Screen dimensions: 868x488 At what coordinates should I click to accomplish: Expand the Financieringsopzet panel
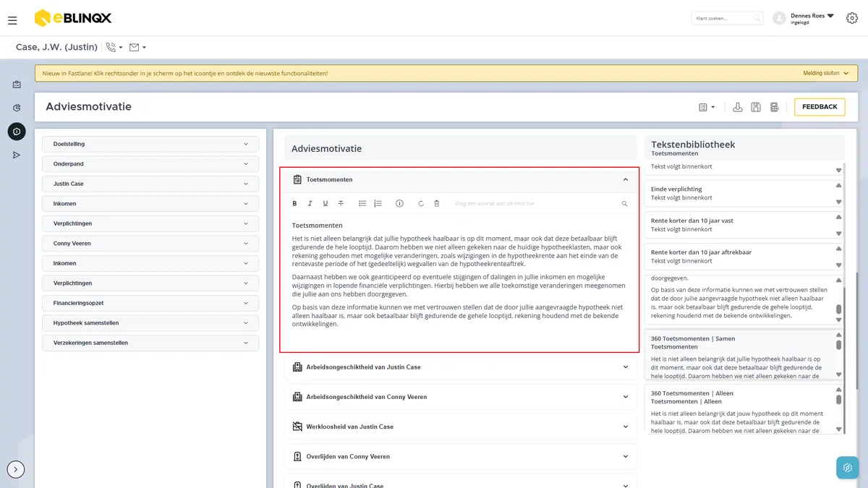[150, 303]
